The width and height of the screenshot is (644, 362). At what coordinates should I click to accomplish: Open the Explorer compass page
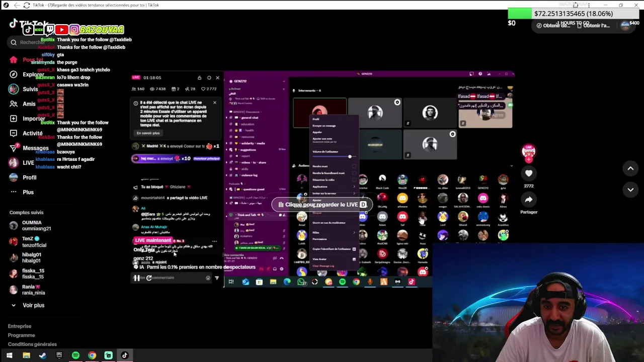(x=28, y=74)
